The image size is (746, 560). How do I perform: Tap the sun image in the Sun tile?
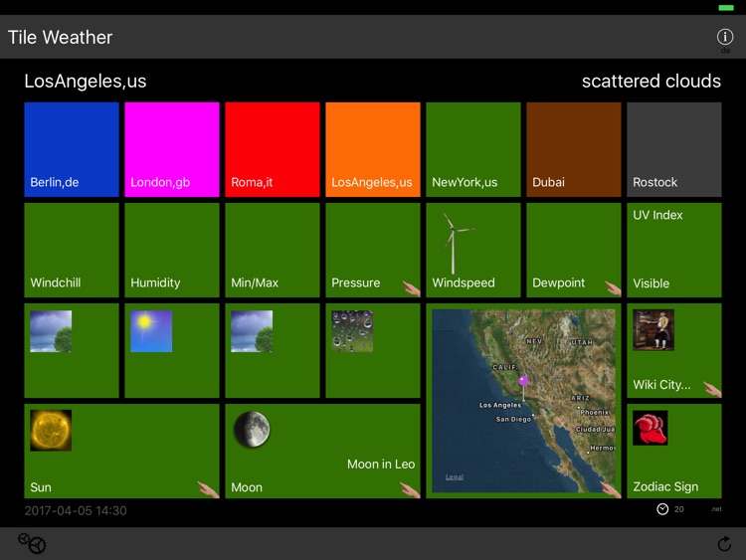click(51, 430)
